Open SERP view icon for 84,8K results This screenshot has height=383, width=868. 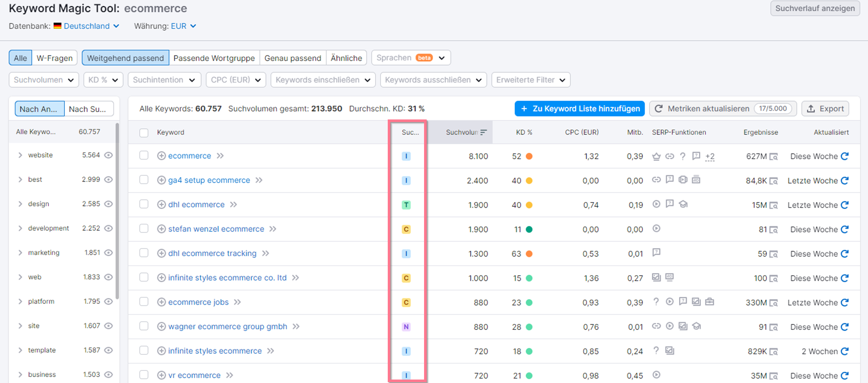(x=774, y=181)
